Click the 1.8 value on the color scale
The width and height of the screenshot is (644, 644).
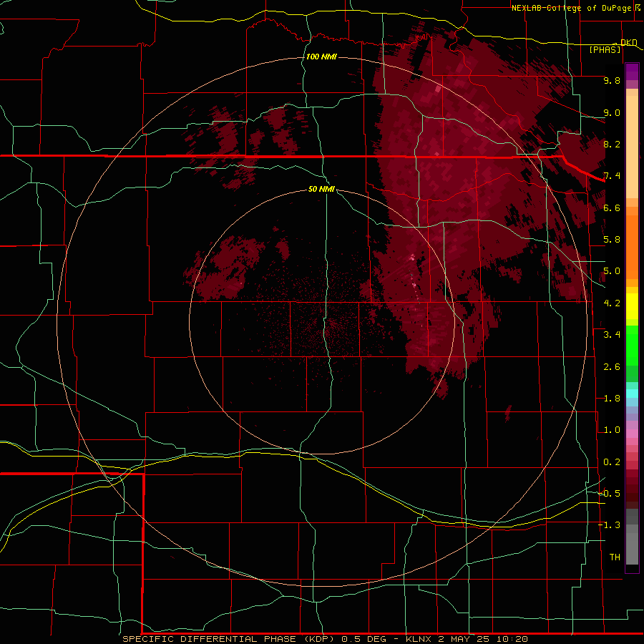(612, 399)
